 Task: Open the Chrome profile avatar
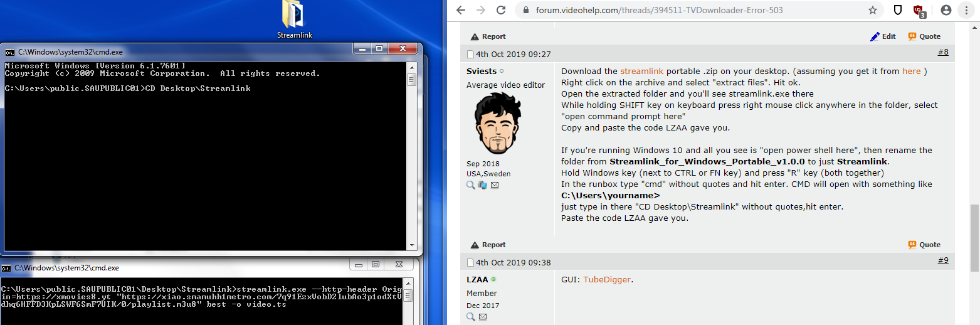coord(946,10)
